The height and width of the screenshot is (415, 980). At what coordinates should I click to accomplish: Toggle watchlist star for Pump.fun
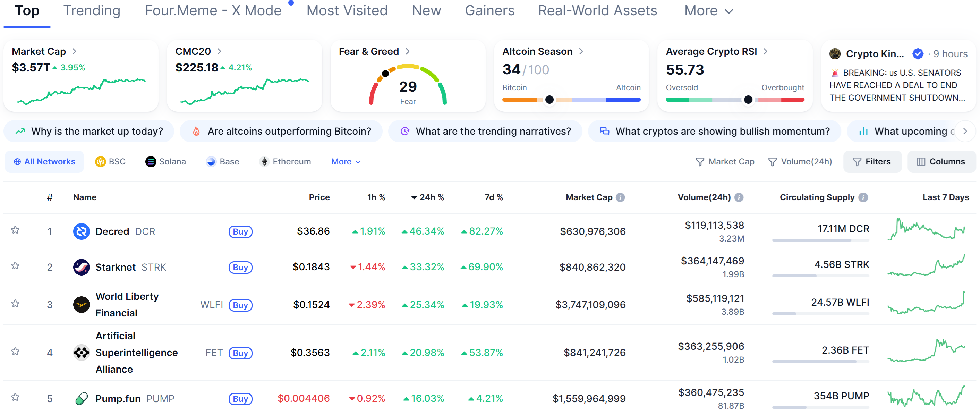[15, 398]
